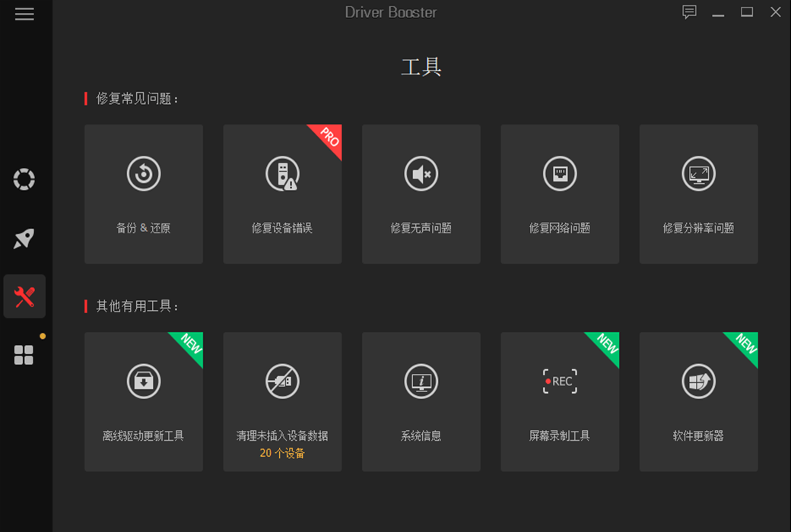Click the 离线驱动更新工具 download box icon
The height and width of the screenshot is (532, 791).
(144, 382)
